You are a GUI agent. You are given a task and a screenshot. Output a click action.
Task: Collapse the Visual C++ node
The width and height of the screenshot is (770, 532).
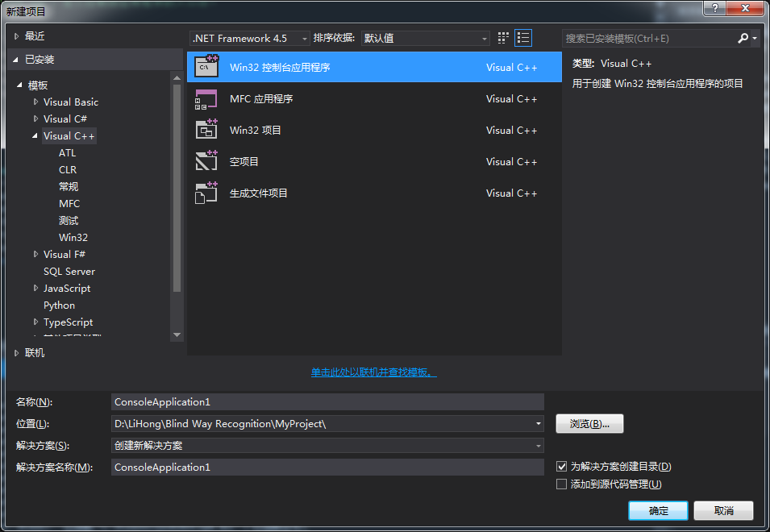35,136
